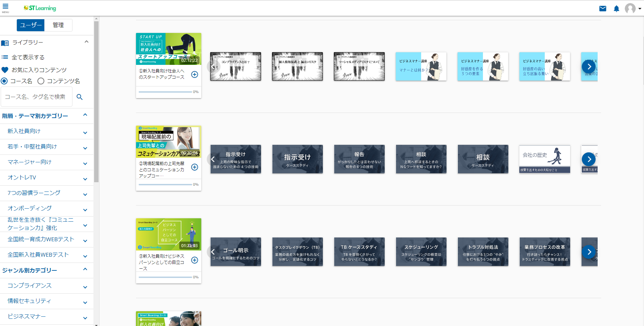Screen dimensions: 644x326
Task: Click progress bar of コミュニケーション力アップコース
Action: [165, 185]
